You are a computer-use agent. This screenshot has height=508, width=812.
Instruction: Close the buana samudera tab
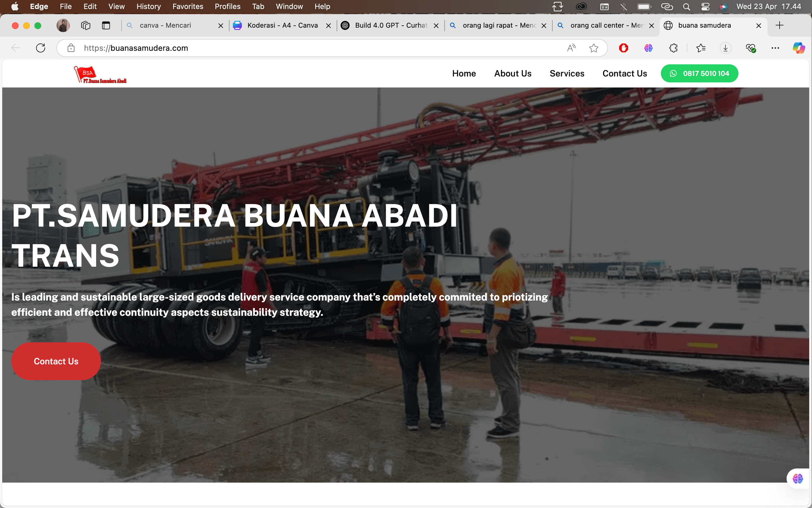(759, 25)
